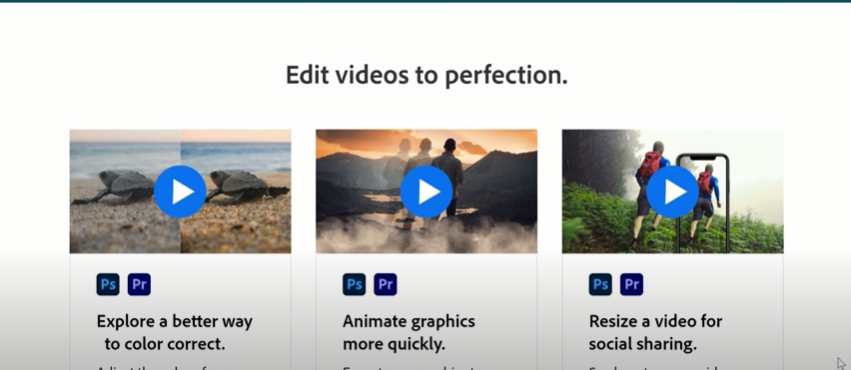Click Photoshop icon on Resize video card
851x370 pixels.
600,284
